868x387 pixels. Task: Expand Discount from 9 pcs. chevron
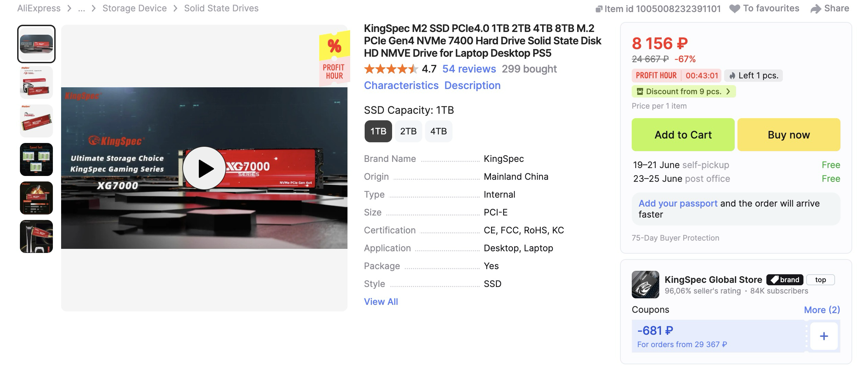pyautogui.click(x=728, y=91)
